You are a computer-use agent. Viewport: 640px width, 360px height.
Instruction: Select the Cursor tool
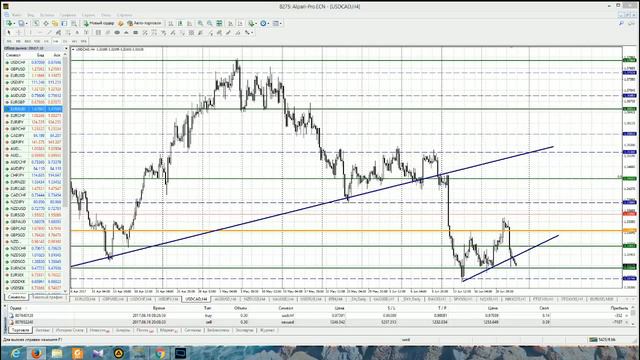pyautogui.click(x=9, y=33)
